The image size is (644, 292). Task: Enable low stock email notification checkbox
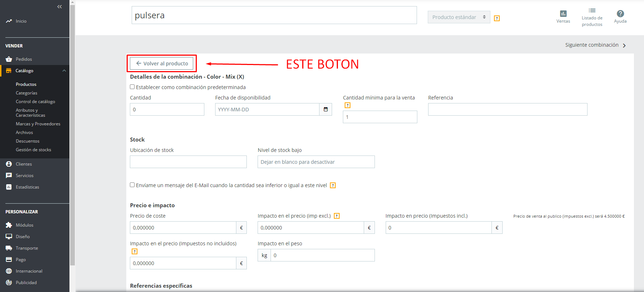click(132, 185)
